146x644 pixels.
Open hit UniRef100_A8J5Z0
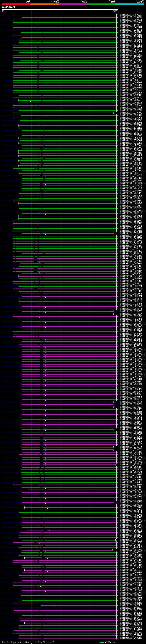[x=131, y=15]
